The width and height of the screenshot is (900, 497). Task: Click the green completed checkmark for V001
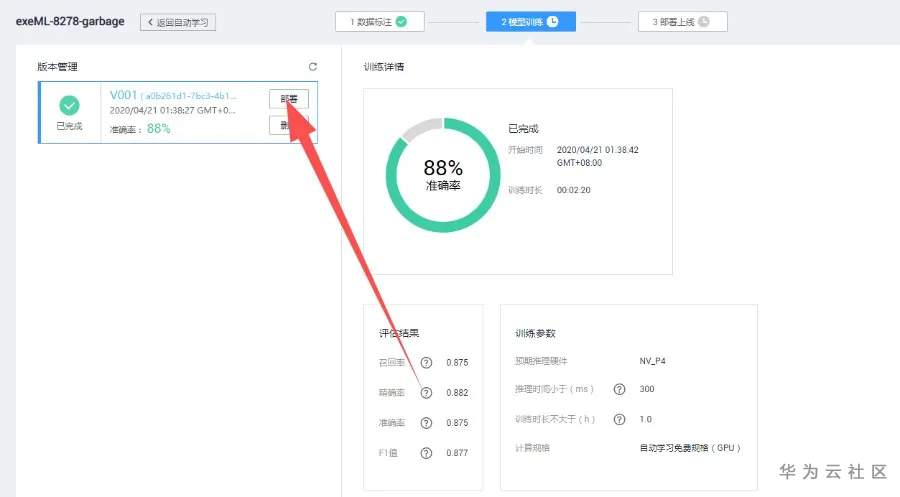coord(69,106)
